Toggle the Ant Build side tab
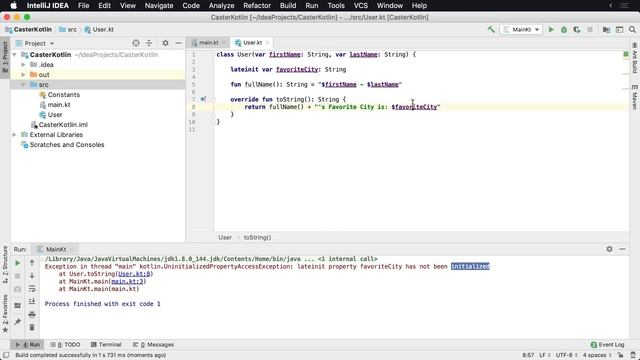The image size is (640, 360). point(635,58)
